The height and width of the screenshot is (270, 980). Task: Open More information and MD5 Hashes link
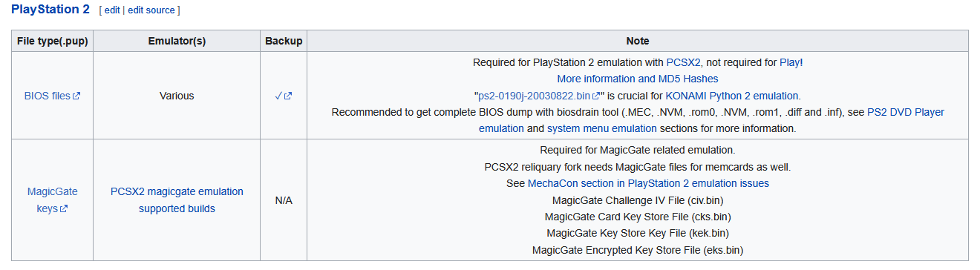point(638,79)
